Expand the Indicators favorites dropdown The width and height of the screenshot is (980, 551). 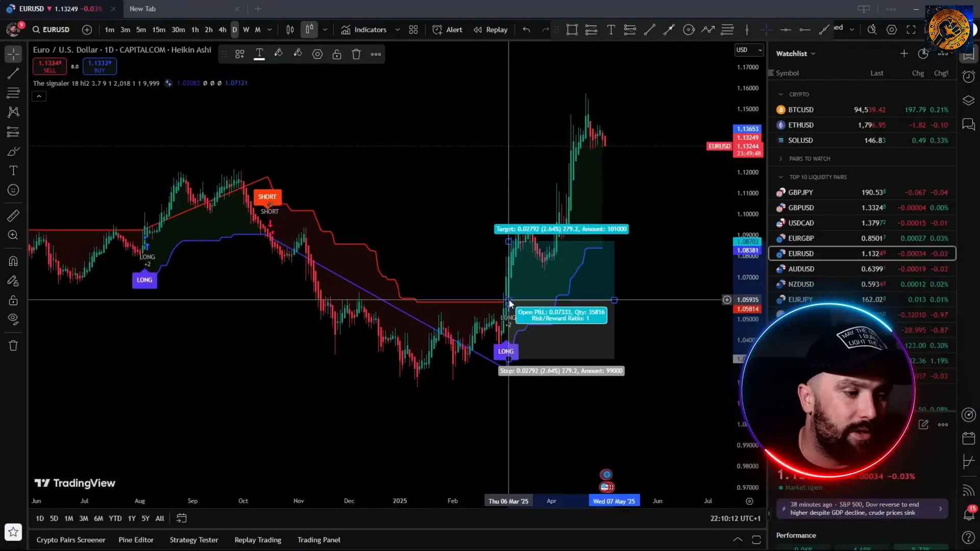coord(398,30)
